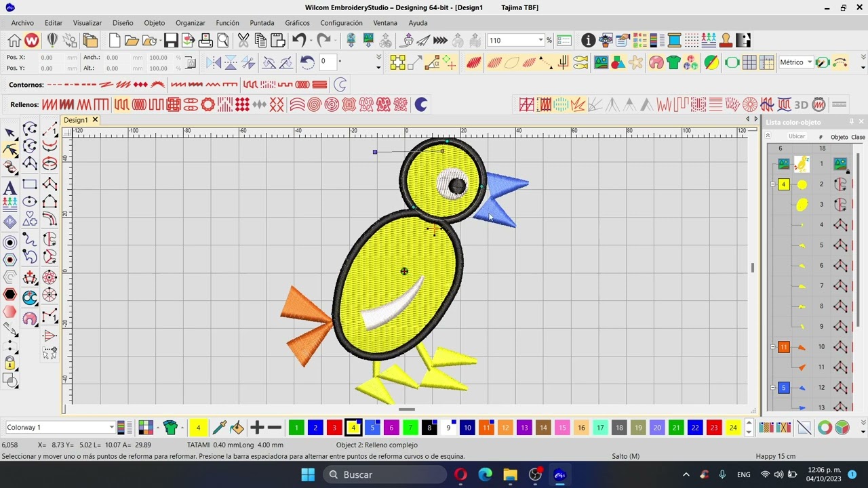Viewport: 868px width, 488px height.
Task: Open Microsoft Edge from the taskbar
Action: (x=486, y=474)
